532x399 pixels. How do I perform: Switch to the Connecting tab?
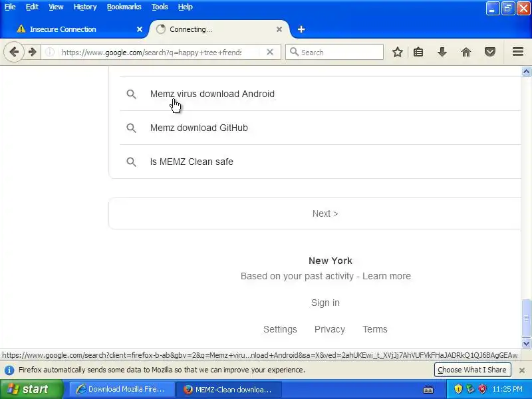click(219, 29)
